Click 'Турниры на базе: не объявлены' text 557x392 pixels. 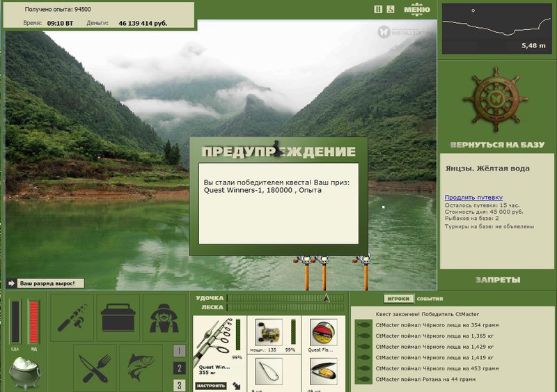(489, 226)
